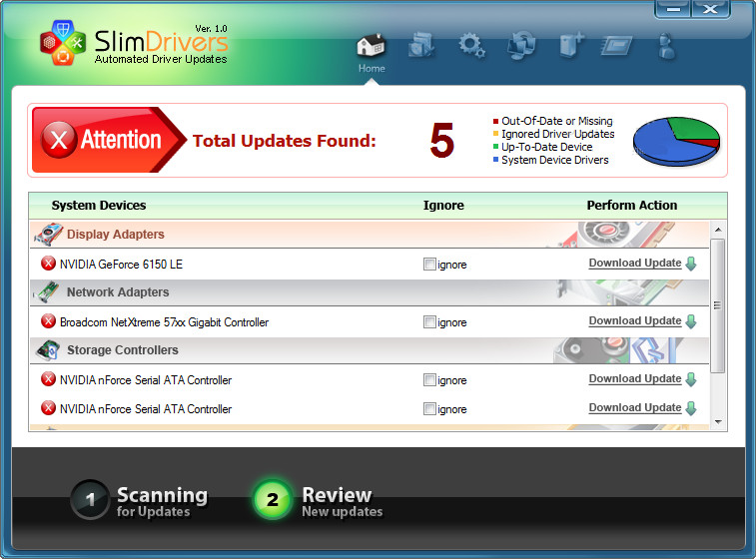Click red X beside upper nForce Serial ATA Controller
The width and height of the screenshot is (756, 559).
[48, 378]
